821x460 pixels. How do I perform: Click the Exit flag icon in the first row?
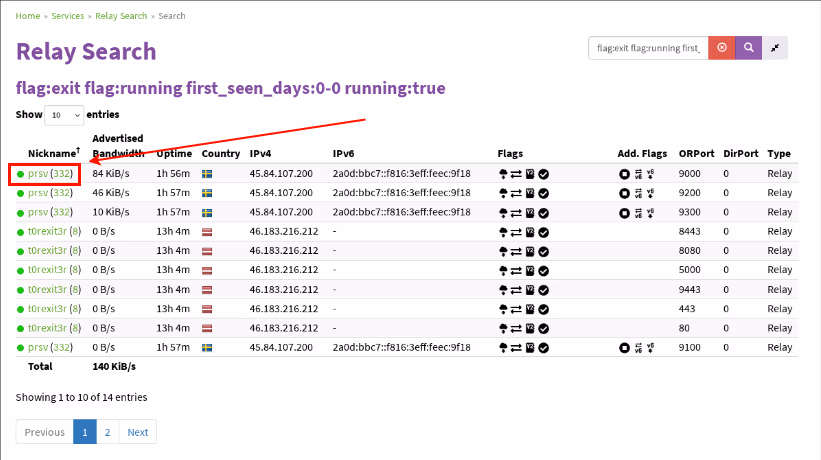(x=502, y=173)
